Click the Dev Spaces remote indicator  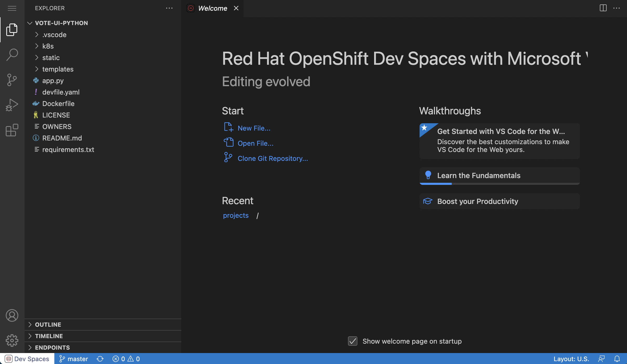(27, 359)
